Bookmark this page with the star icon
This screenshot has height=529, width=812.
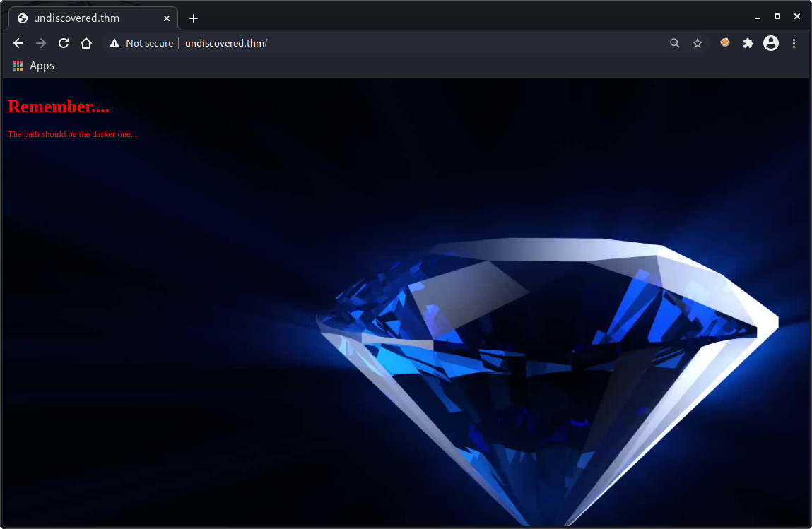click(698, 43)
